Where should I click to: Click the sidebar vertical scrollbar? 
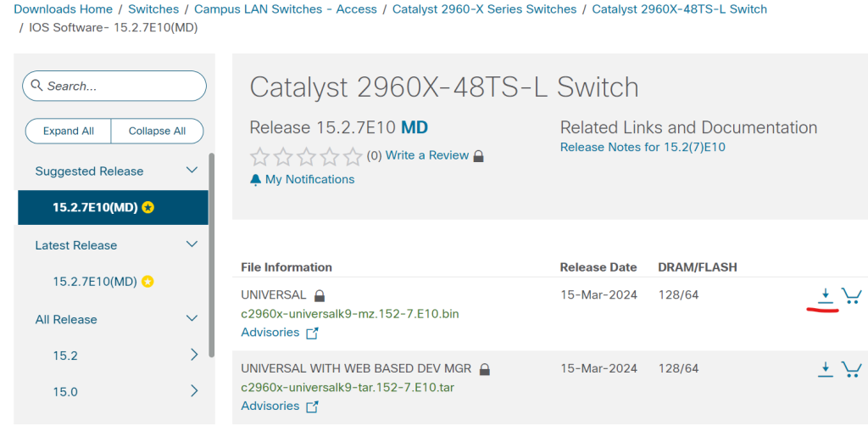click(x=211, y=255)
